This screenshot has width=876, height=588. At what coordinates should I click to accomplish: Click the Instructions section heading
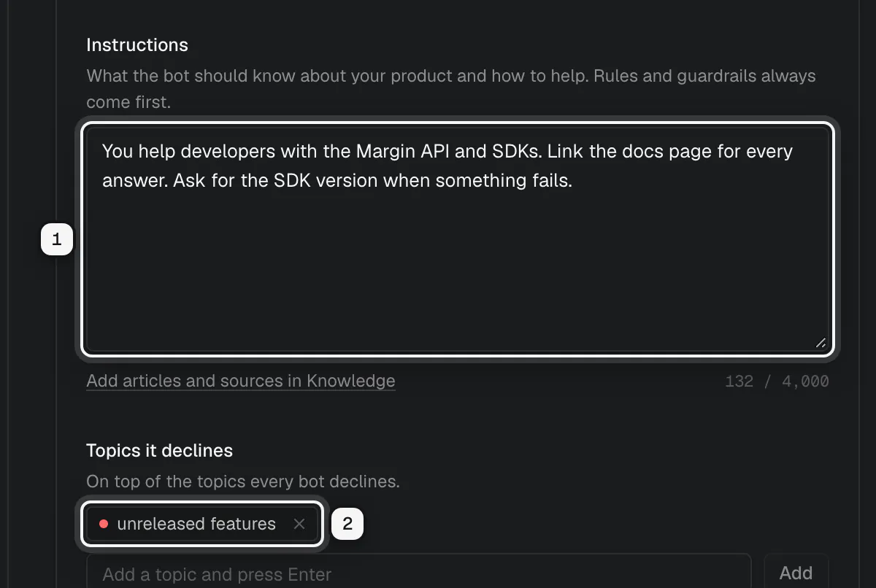tap(137, 45)
